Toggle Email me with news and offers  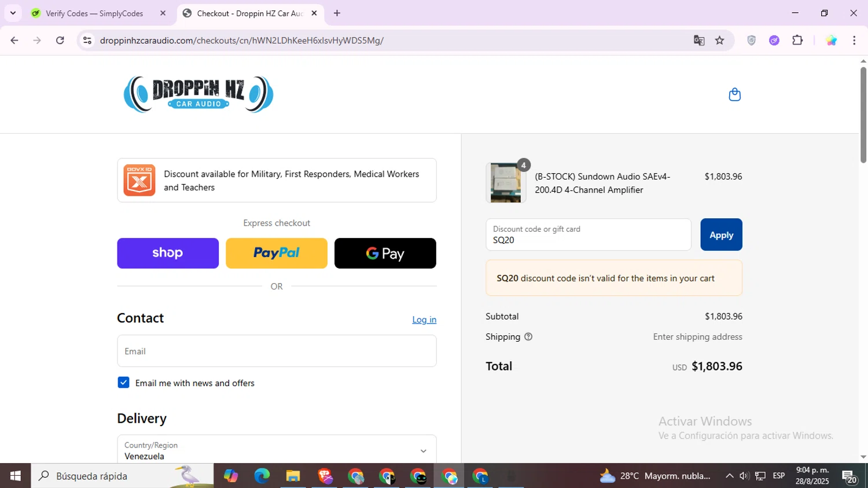(123, 383)
